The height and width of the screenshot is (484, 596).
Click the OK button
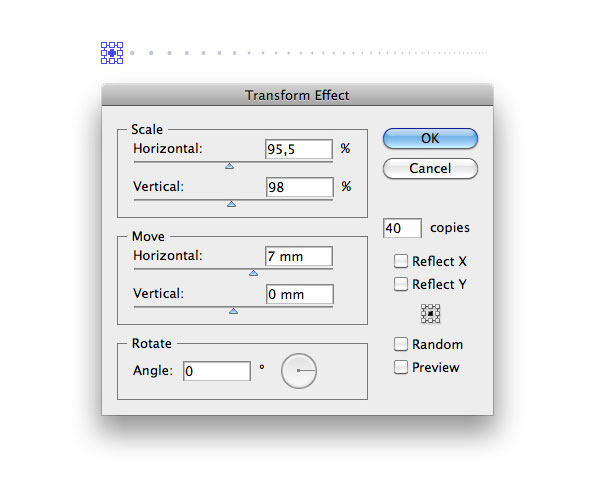click(x=430, y=138)
